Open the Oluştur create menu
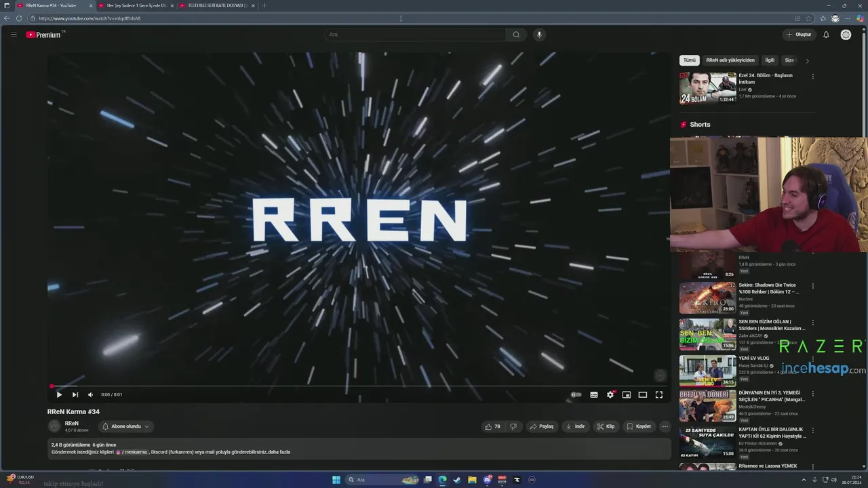 coord(799,35)
